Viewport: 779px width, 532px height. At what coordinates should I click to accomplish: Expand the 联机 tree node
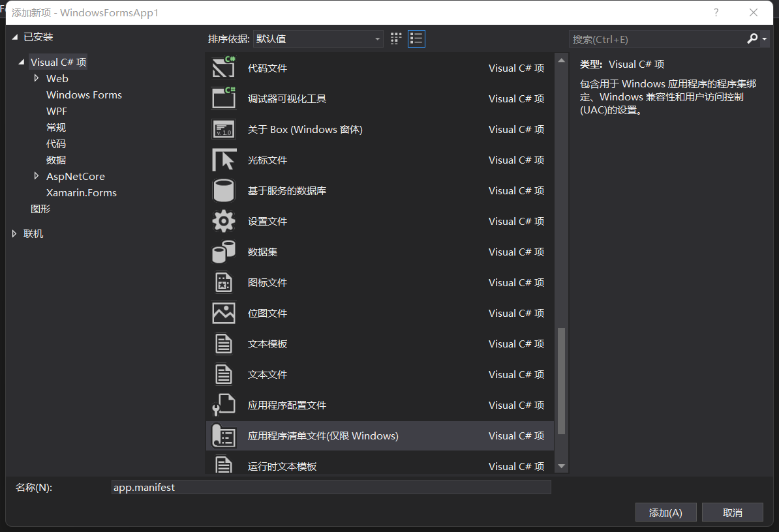(x=14, y=233)
